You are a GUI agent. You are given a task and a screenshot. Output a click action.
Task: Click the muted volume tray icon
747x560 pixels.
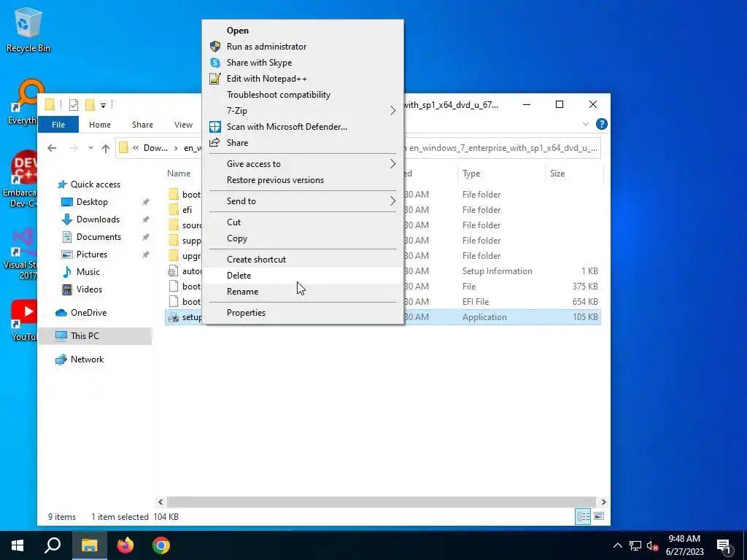[652, 545]
